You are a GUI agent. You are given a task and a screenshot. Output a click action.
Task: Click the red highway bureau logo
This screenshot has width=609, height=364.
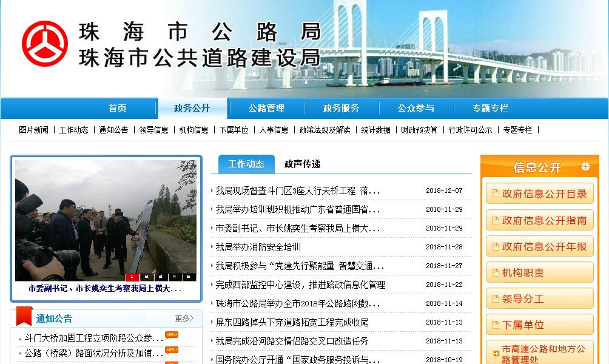45,44
